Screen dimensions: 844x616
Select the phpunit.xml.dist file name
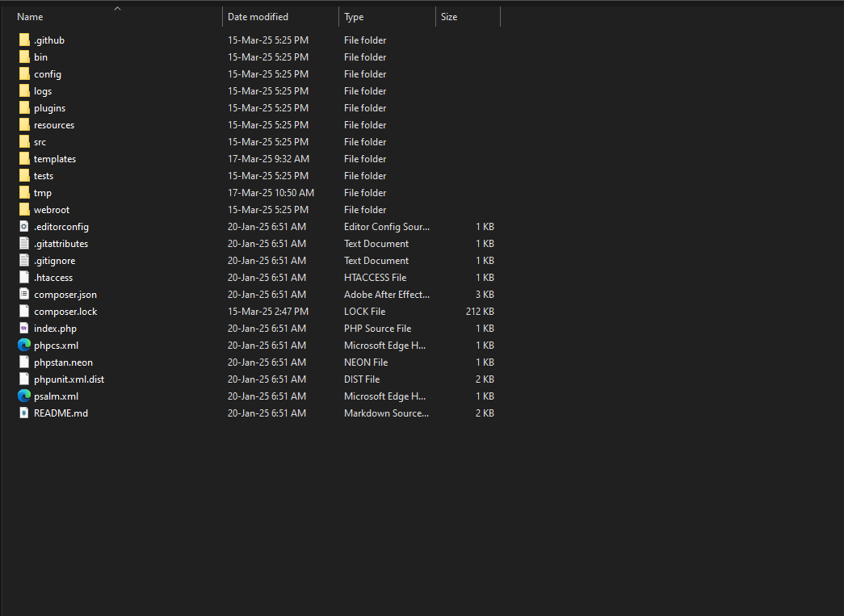click(69, 379)
